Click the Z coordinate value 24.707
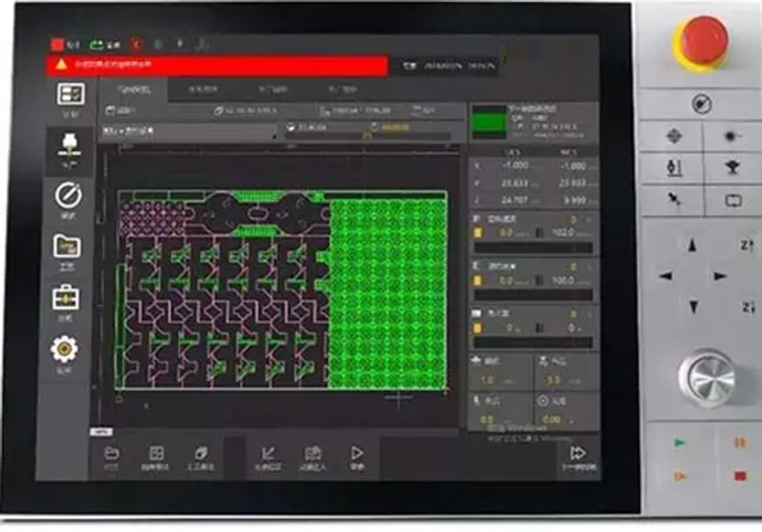762x532 pixels. point(515,200)
